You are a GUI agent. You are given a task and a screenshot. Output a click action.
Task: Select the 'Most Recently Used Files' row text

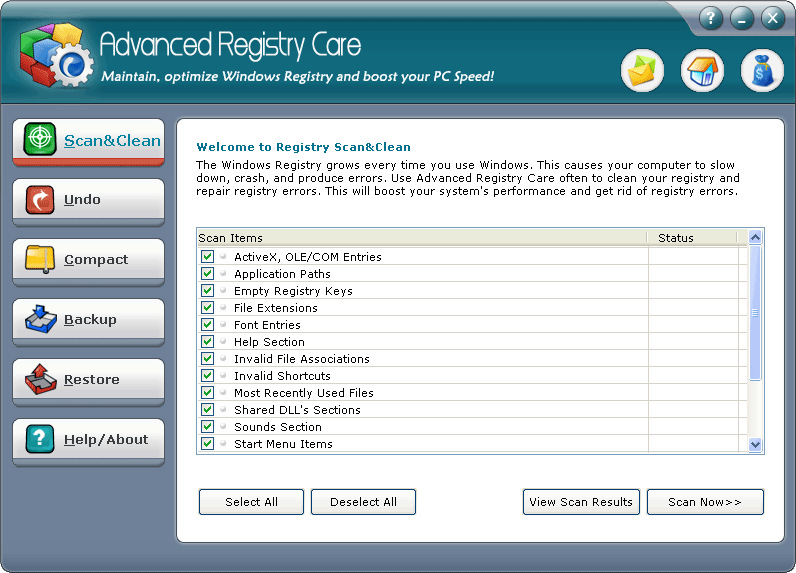pyautogui.click(x=304, y=393)
